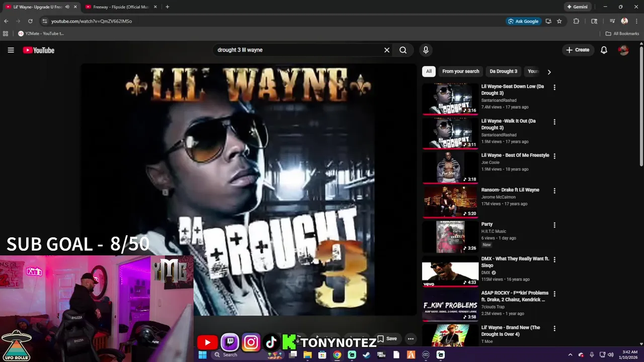The image size is (644, 362).
Task: Open the YouTube account avatar menu
Action: pos(623,50)
